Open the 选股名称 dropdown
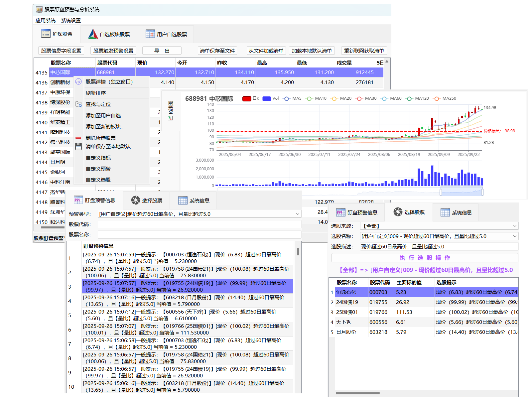The width and height of the screenshot is (532, 399). [515, 236]
